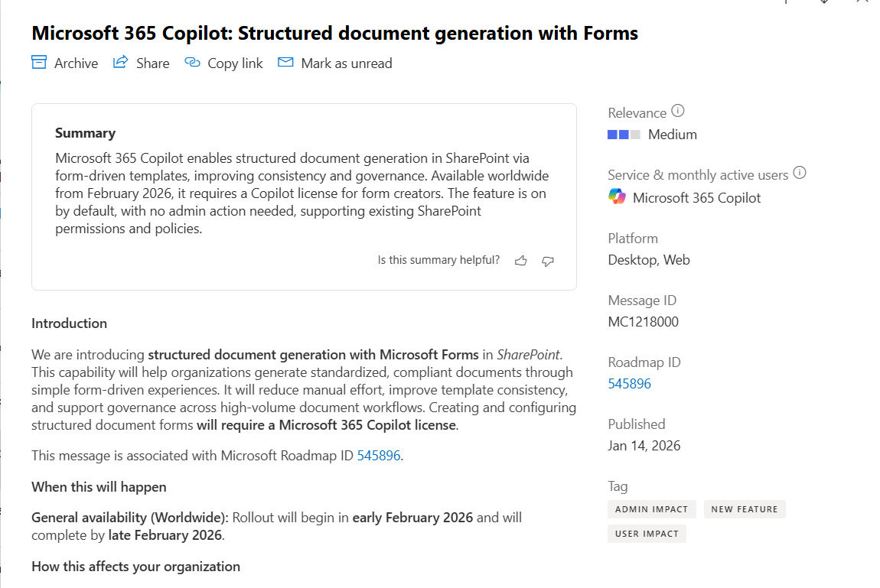The height and width of the screenshot is (588, 880).
Task: Open the Relevance info tooltip icon
Action: click(678, 111)
